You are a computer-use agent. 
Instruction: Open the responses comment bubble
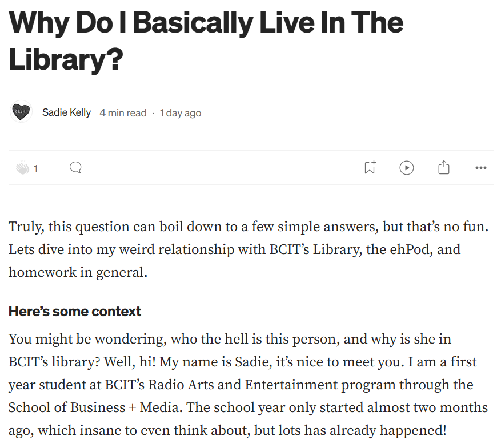(x=75, y=168)
